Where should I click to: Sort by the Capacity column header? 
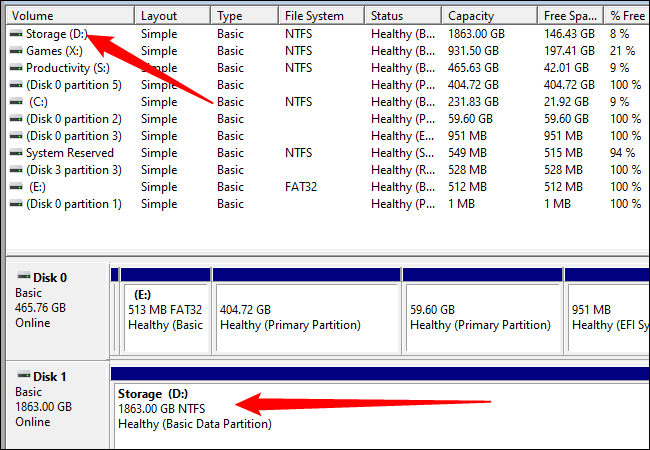point(490,16)
